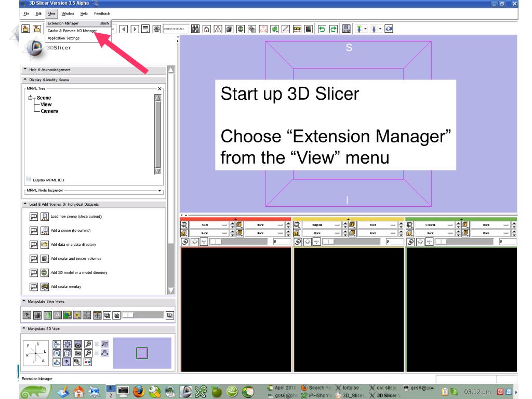The width and height of the screenshot is (532, 399).
Task: Open Firefox from the taskbar
Action: click(x=138, y=392)
